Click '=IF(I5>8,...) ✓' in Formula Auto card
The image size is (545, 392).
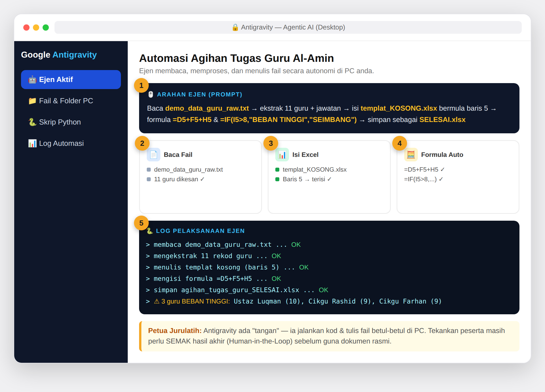(424, 179)
